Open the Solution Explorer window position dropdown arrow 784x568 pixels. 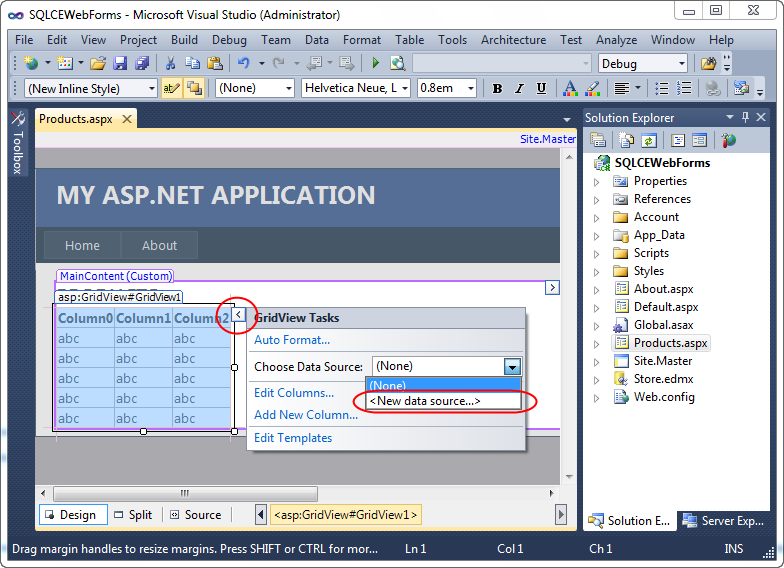coord(730,117)
